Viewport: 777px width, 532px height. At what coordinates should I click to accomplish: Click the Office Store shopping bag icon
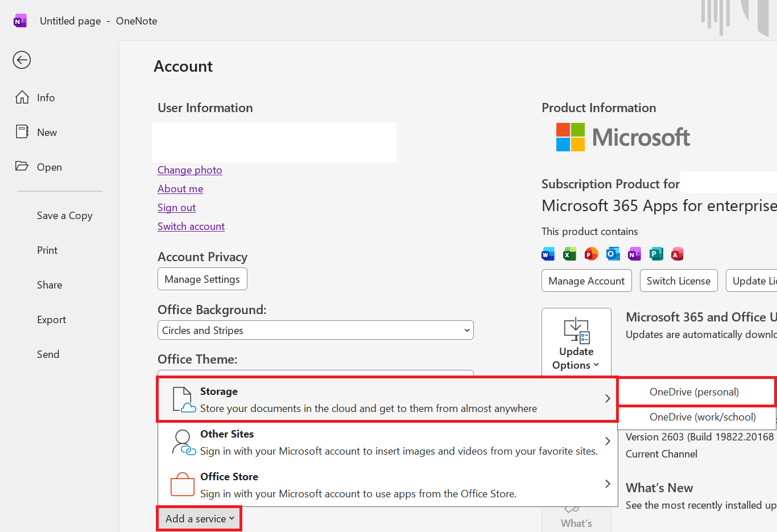click(x=183, y=484)
